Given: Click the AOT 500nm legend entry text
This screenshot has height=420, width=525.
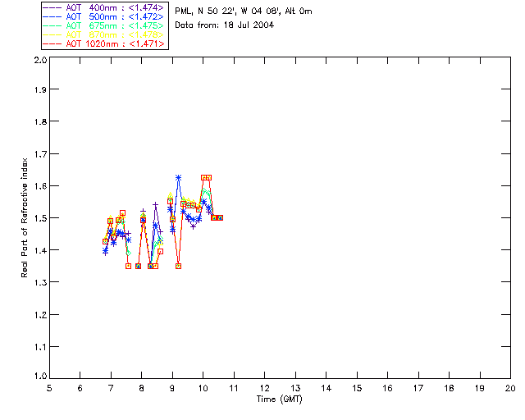Looking at the screenshot, I should (x=115, y=16).
